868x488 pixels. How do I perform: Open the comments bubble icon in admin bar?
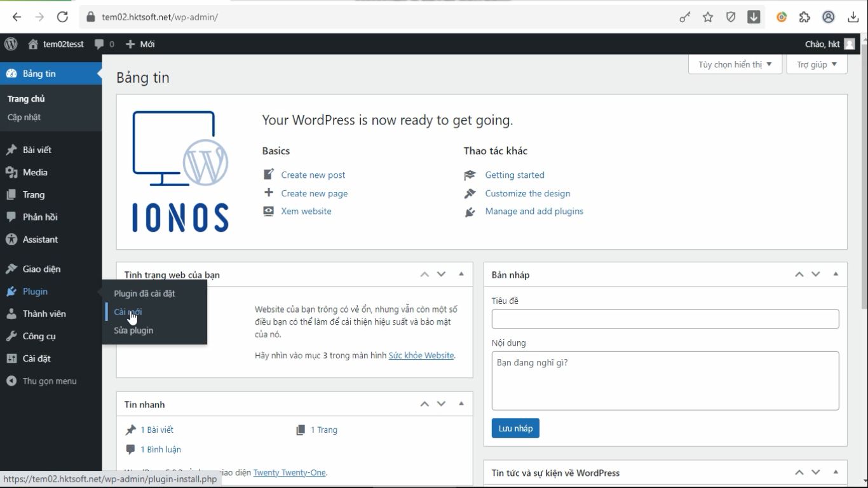(x=99, y=44)
